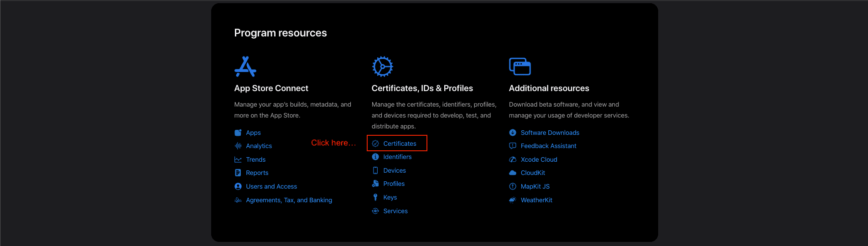Image resolution: width=868 pixels, height=246 pixels.
Task: Open the Identifiers link
Action: [x=397, y=157]
